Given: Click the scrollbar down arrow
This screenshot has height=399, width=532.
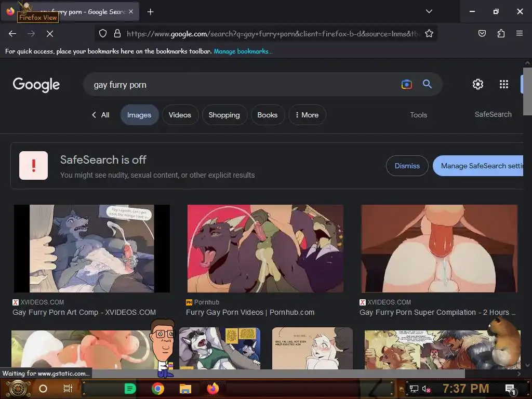Looking at the screenshot, I should tap(527, 365).
